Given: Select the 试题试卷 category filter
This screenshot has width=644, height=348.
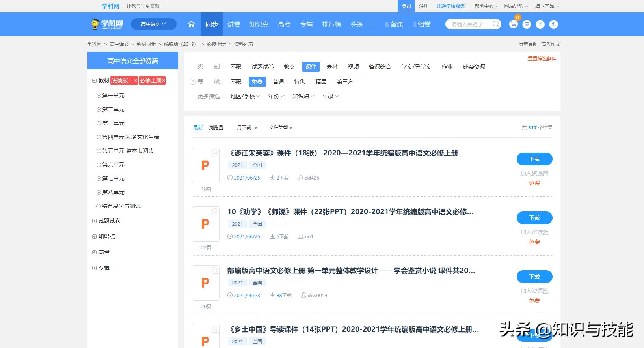Looking at the screenshot, I should (x=262, y=67).
